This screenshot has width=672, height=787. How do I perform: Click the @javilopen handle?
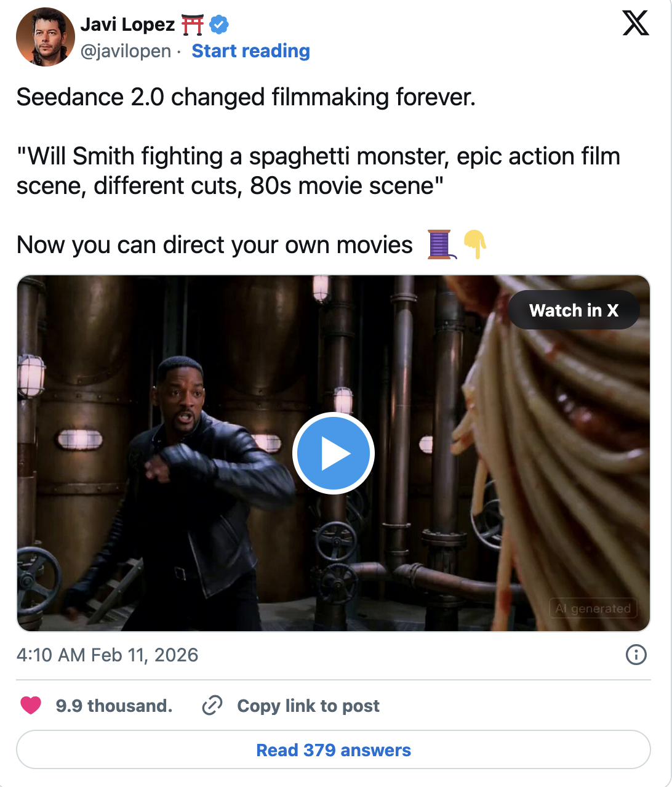point(125,51)
